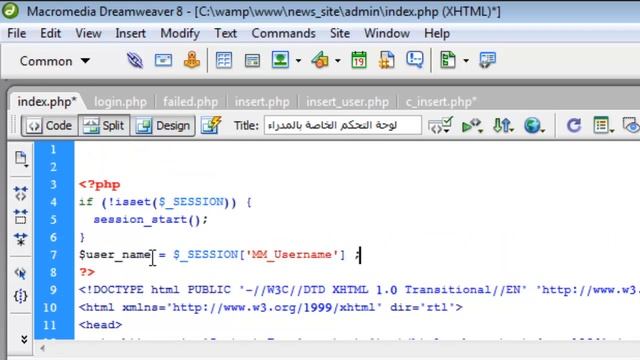
Task: Insert an Image icon
Action: [x=280, y=60]
